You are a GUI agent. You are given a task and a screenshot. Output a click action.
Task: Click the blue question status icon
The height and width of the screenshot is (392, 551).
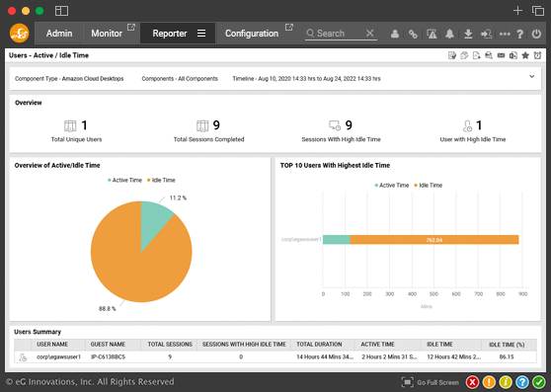(522, 382)
